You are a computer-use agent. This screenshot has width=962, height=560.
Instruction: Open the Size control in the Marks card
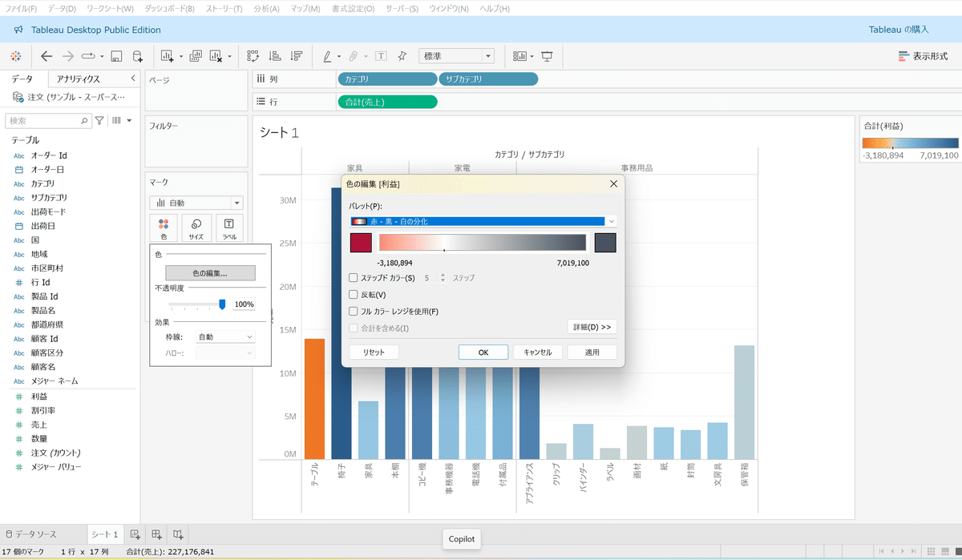pos(196,228)
